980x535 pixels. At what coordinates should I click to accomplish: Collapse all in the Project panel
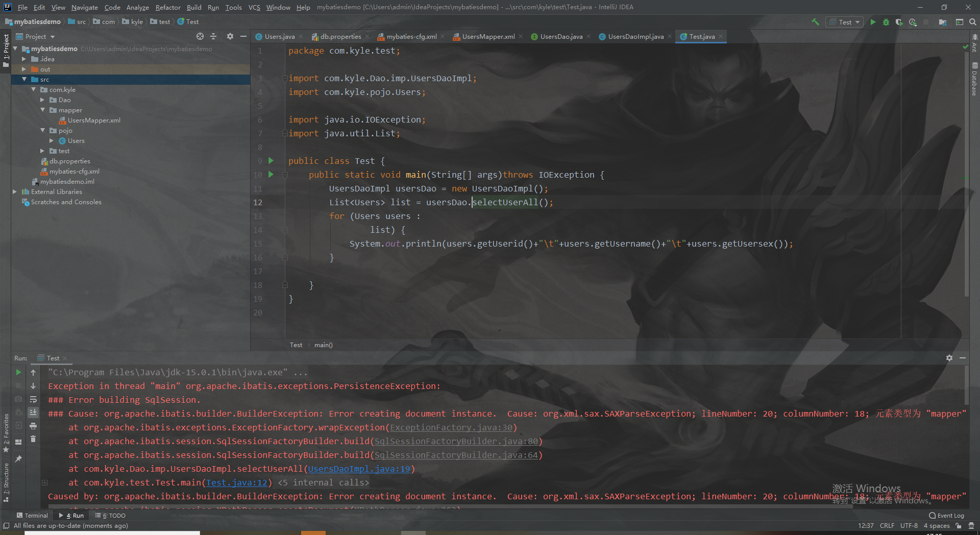pyautogui.click(x=213, y=36)
